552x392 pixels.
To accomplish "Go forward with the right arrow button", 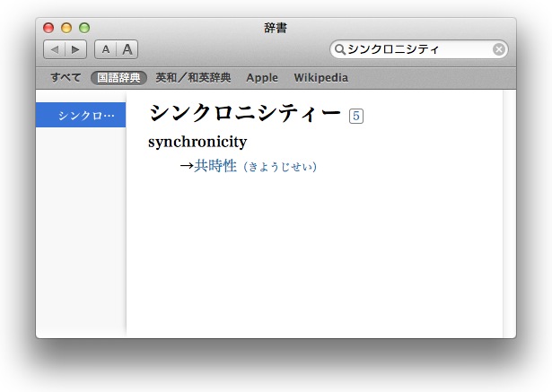I will [x=76, y=49].
